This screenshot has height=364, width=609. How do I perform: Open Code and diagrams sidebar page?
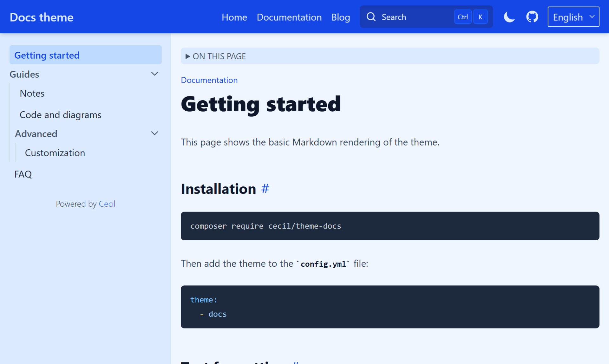(60, 114)
